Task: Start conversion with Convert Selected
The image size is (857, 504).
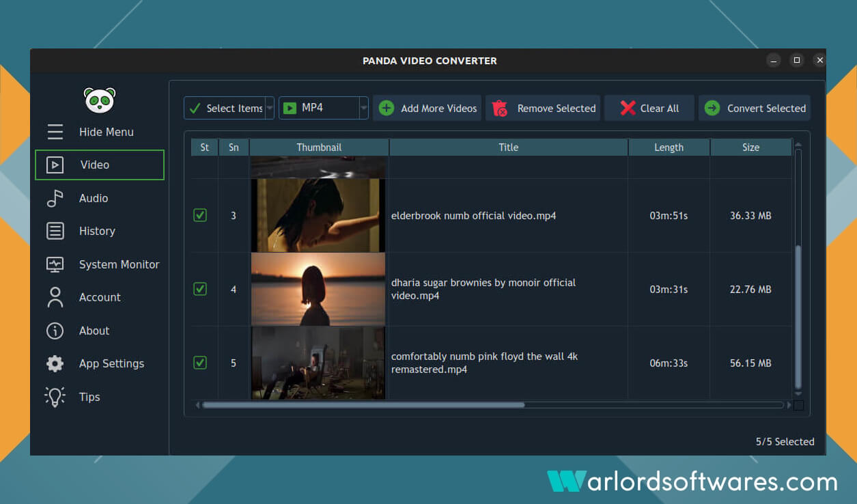Action: click(754, 108)
